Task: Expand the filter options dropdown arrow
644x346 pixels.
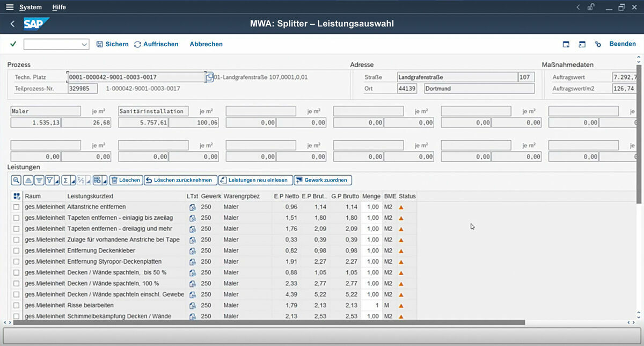Action: click(57, 181)
